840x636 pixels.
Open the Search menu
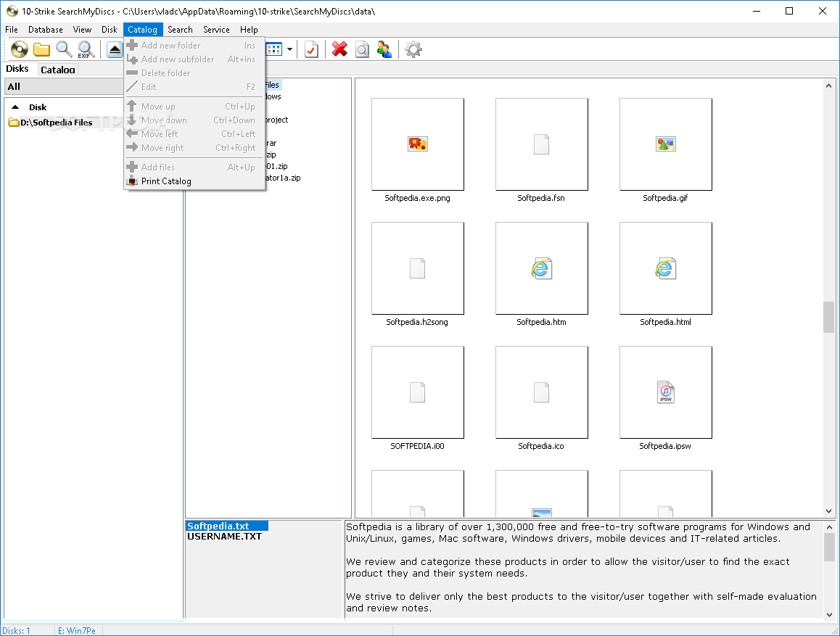pos(180,30)
